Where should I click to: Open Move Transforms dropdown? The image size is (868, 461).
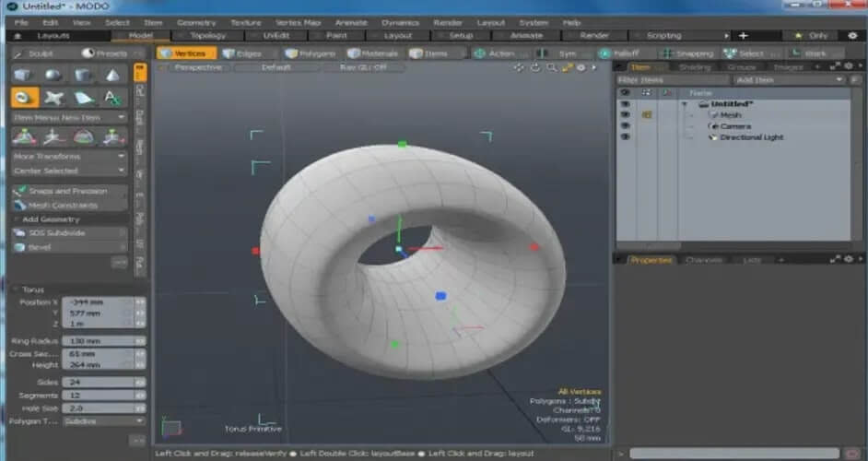click(69, 157)
